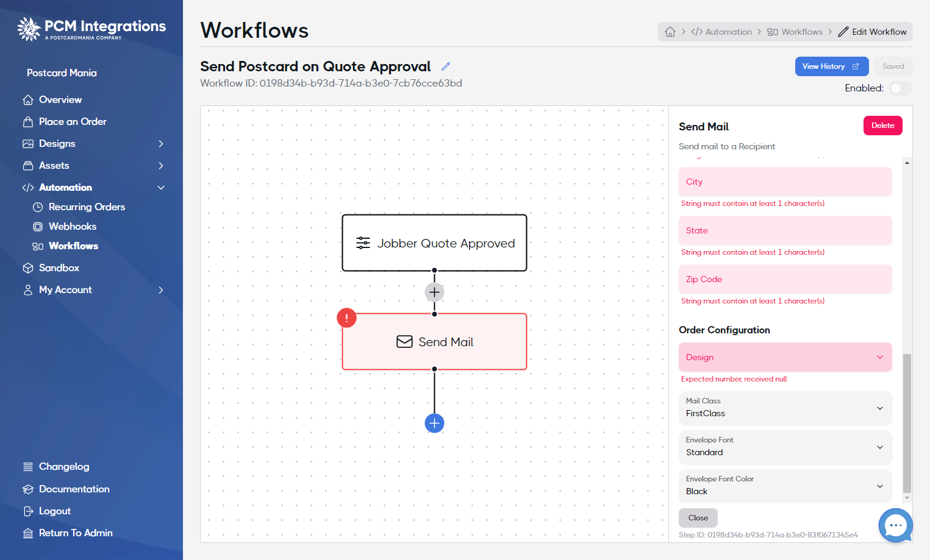Open the Envelope Font dropdown
The image size is (930, 560).
click(785, 447)
